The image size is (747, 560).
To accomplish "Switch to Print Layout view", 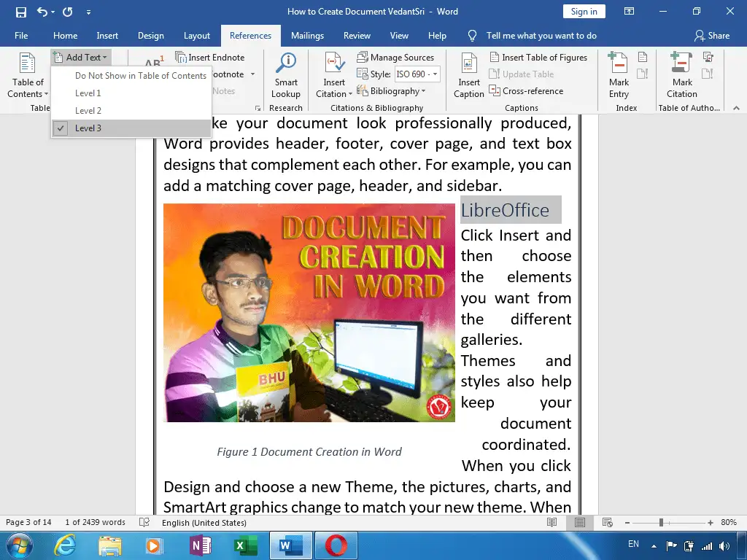I will pos(580,522).
